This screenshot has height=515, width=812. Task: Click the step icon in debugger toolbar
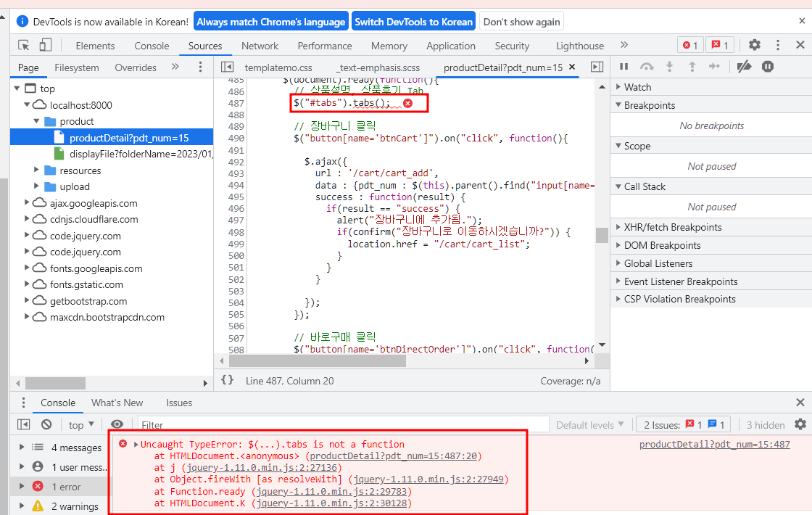pyautogui.click(x=714, y=66)
